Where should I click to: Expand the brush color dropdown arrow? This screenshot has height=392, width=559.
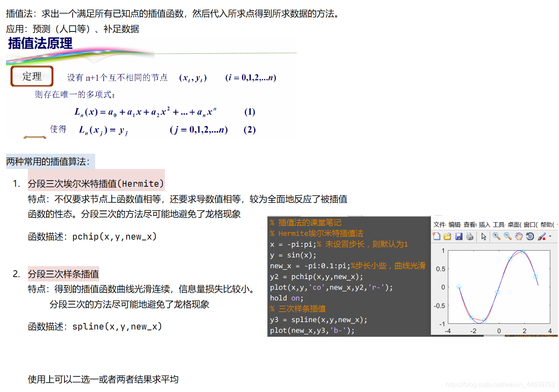(550, 236)
